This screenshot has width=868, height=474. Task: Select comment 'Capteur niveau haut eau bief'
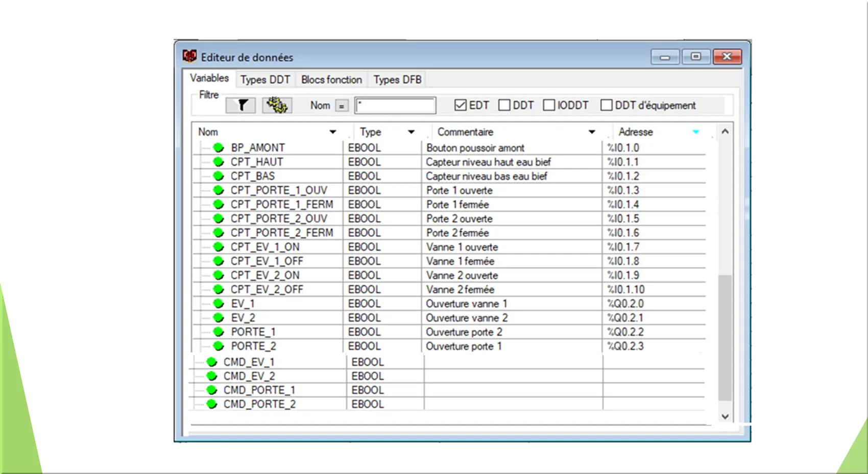click(x=488, y=162)
